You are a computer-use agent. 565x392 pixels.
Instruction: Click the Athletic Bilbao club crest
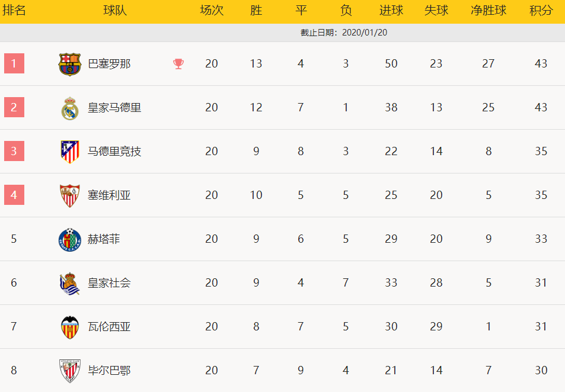pos(69,371)
